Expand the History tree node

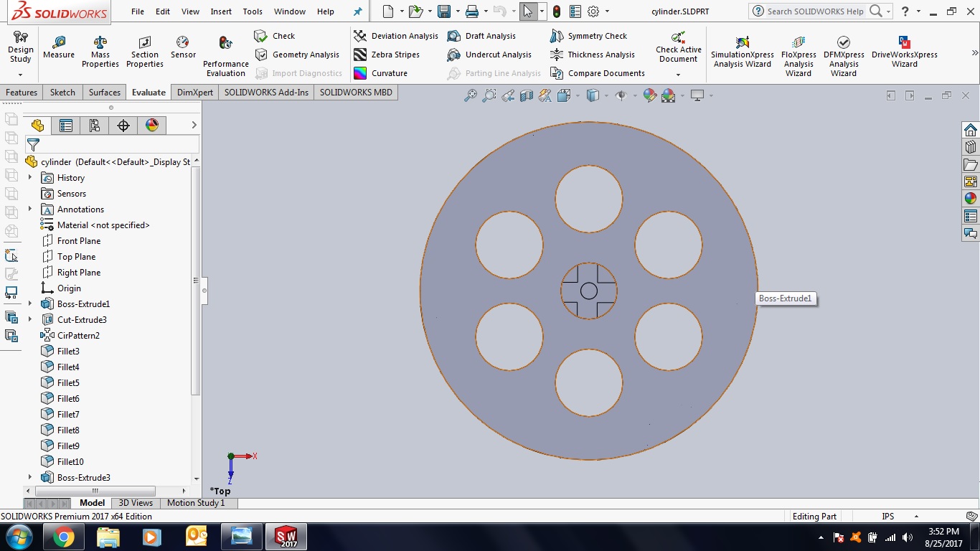[x=30, y=178]
